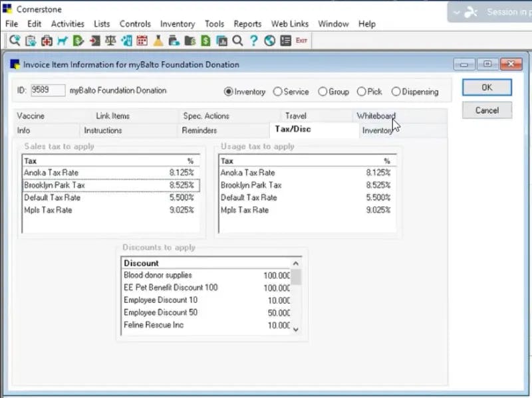Click the green invoice with pencil icon
Viewport: 532px width, 398px height.
click(78, 41)
